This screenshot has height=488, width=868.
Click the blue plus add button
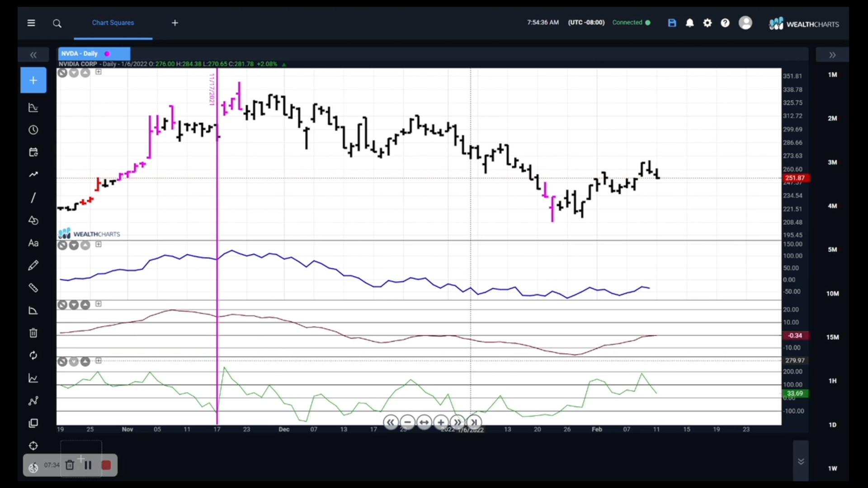coord(33,80)
